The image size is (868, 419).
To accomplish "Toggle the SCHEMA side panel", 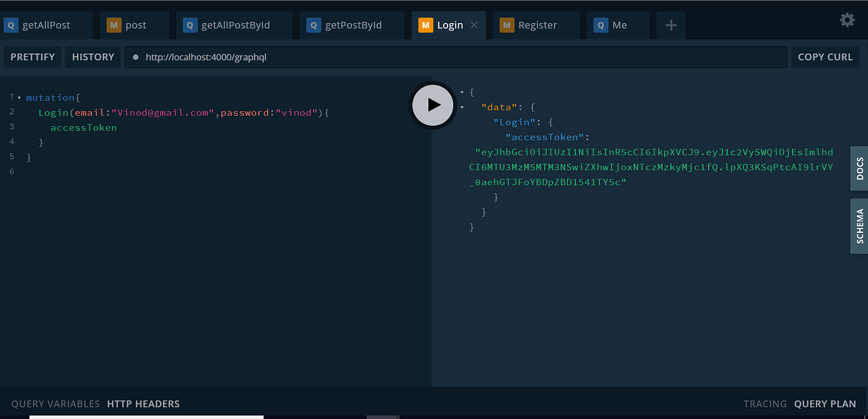I will pos(860,225).
